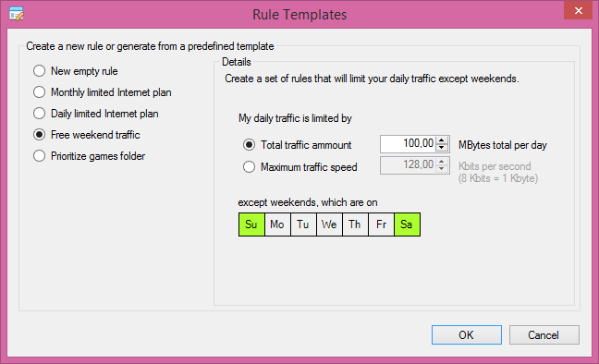Toggle the Mo day button
This screenshot has width=599, height=364.
tap(277, 224)
